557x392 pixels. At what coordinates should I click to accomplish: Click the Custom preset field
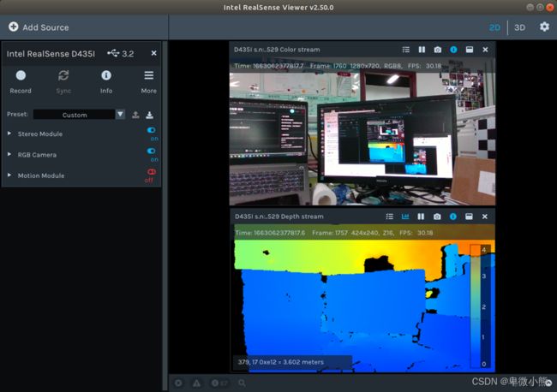coord(75,115)
